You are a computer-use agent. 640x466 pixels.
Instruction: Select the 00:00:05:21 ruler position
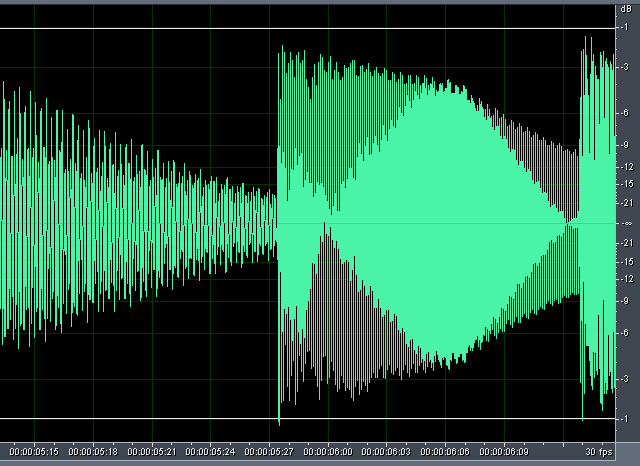click(152, 452)
